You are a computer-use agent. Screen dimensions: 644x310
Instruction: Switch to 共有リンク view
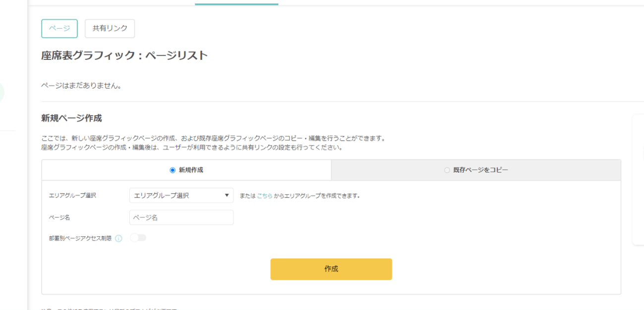[x=110, y=28]
